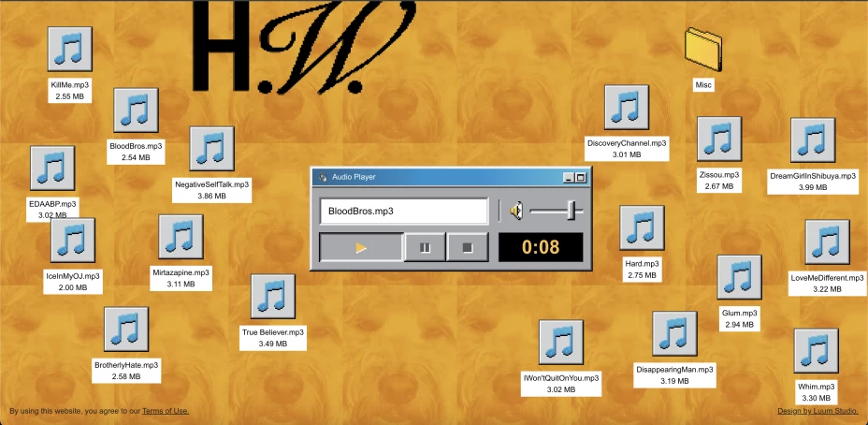Click the 0:08 elapsed time display
The width and height of the screenshot is (868, 425).
(x=541, y=247)
